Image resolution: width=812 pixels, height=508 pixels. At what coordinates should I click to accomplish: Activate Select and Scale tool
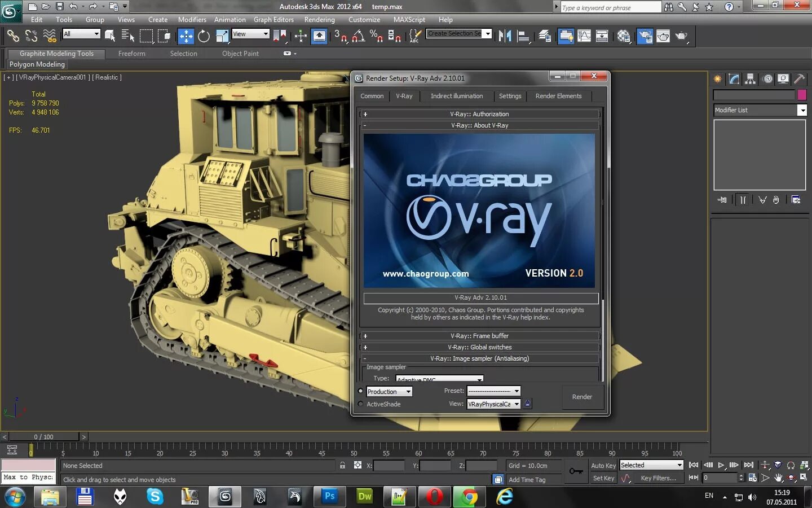[222, 36]
